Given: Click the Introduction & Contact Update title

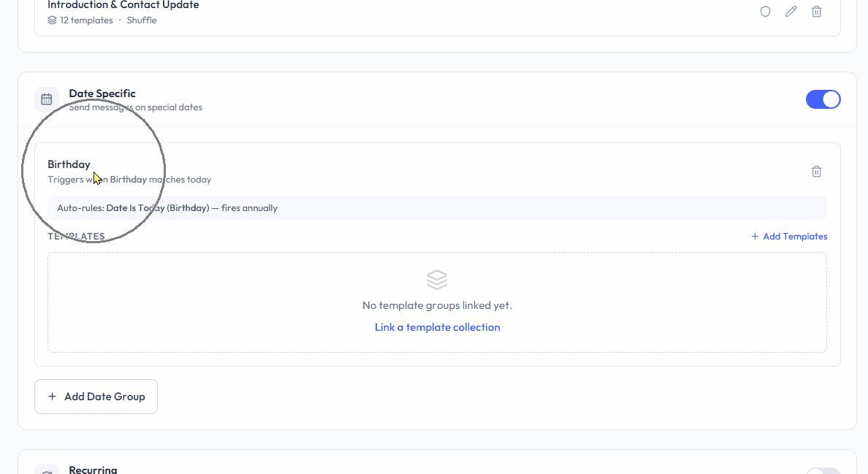Looking at the screenshot, I should [123, 5].
